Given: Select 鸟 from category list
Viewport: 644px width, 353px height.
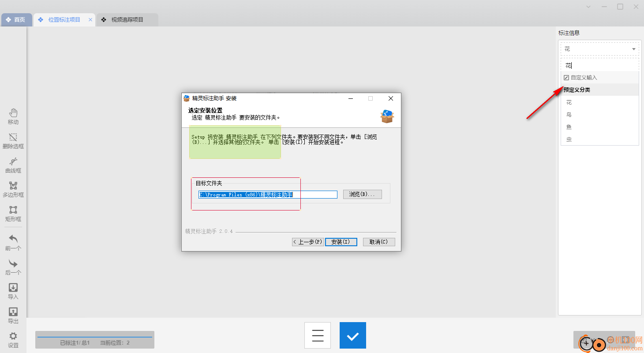Looking at the screenshot, I should [600, 115].
